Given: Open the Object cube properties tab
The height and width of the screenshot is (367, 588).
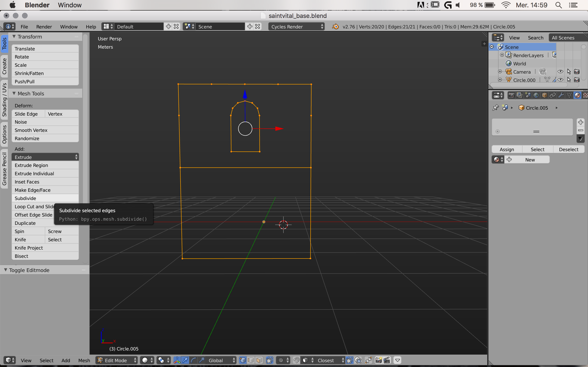Looking at the screenshot, I should (x=544, y=95).
